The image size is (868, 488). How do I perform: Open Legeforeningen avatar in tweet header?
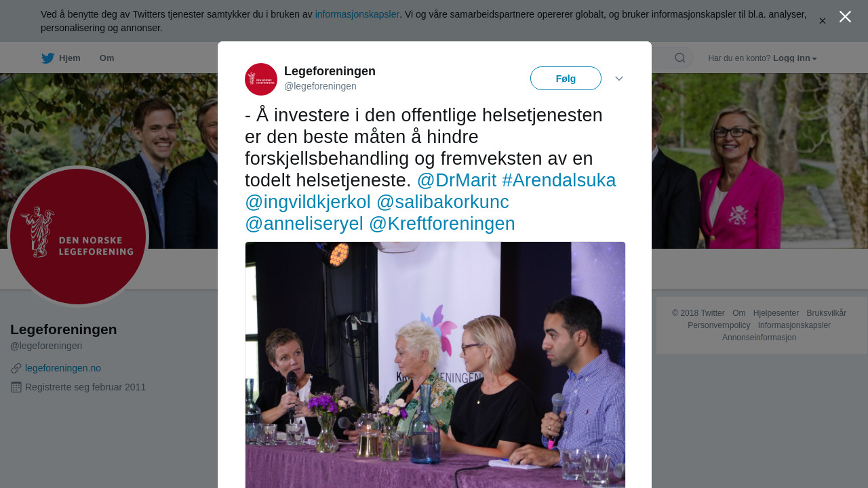(x=261, y=79)
